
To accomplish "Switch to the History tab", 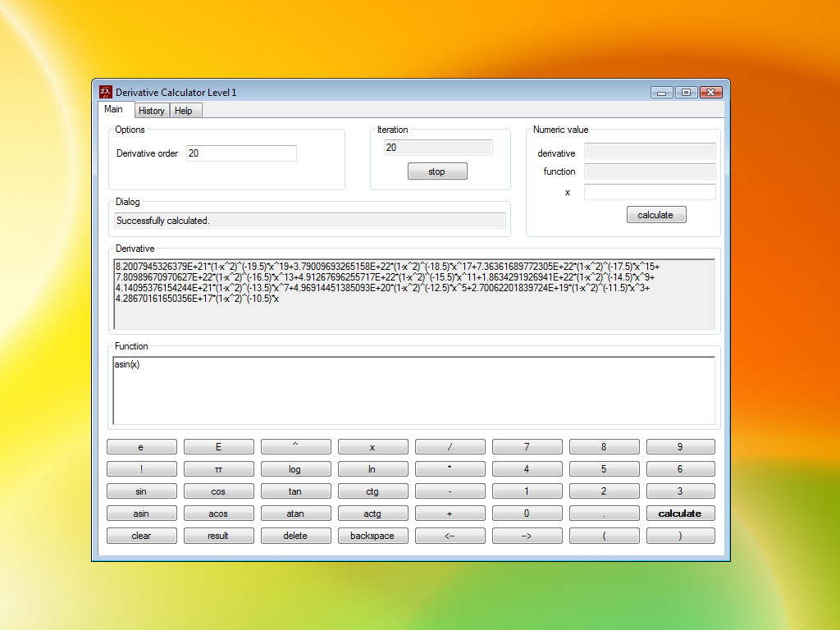I will pyautogui.click(x=152, y=111).
